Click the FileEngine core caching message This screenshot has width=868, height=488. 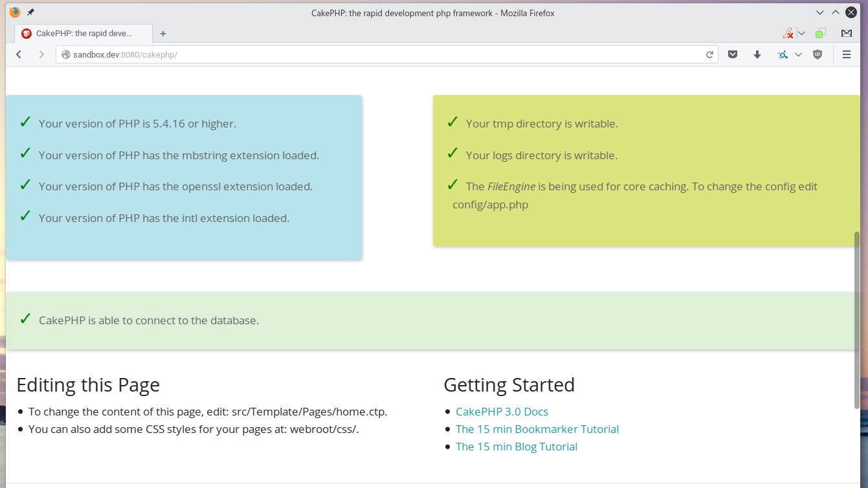pyautogui.click(x=635, y=195)
